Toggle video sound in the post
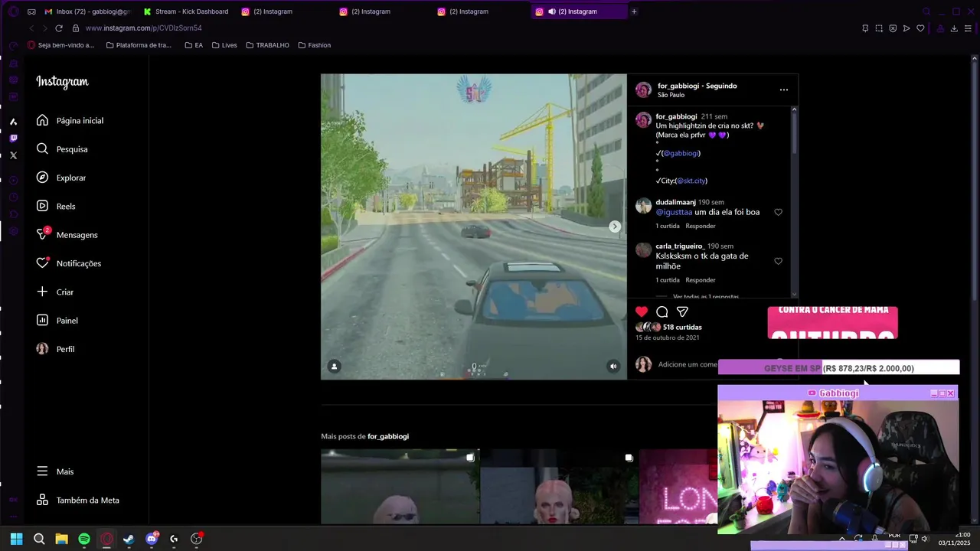The width and height of the screenshot is (980, 551). (613, 367)
